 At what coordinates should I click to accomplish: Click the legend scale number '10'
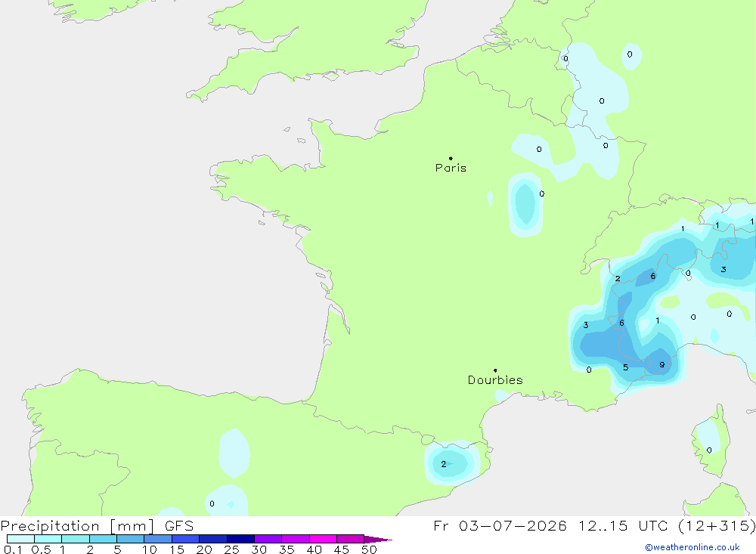tap(150, 549)
